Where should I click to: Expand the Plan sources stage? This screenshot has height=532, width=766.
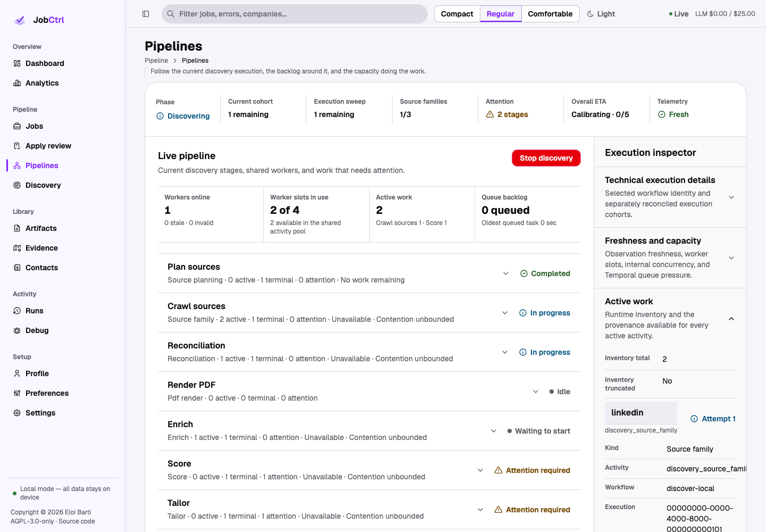tap(506, 273)
